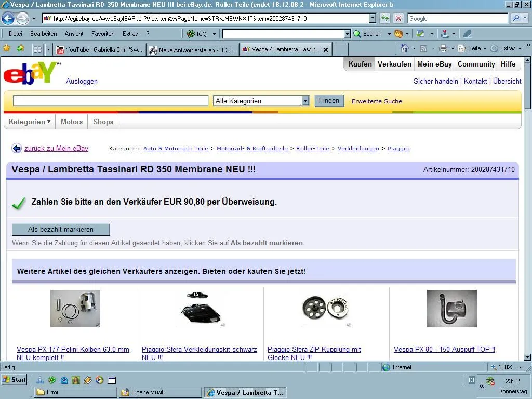This screenshot has height=399, width=532.
Task: Stop page loading with the red X icon
Action: tap(398, 18)
